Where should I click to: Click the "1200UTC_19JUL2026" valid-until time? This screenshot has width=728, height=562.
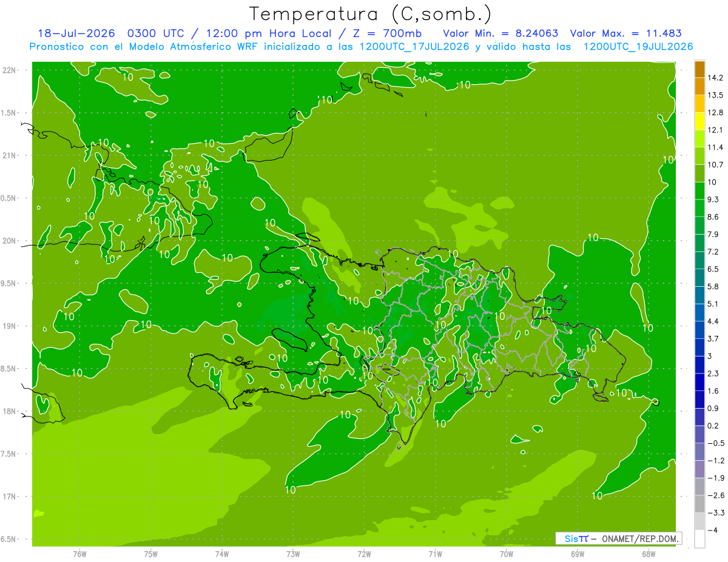click(x=638, y=47)
